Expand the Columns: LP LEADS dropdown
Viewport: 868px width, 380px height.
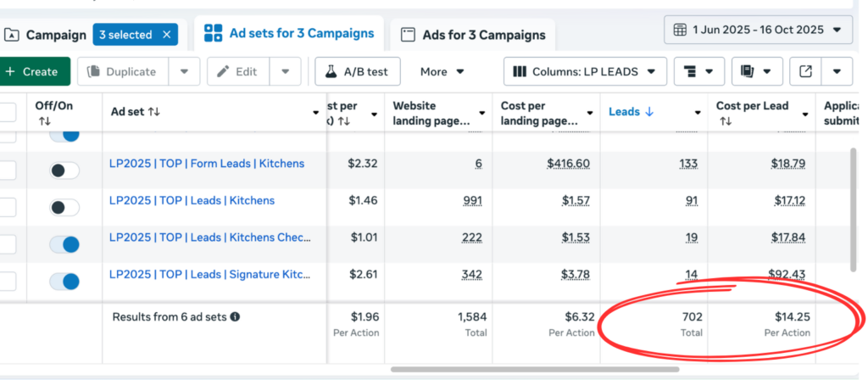coord(585,71)
